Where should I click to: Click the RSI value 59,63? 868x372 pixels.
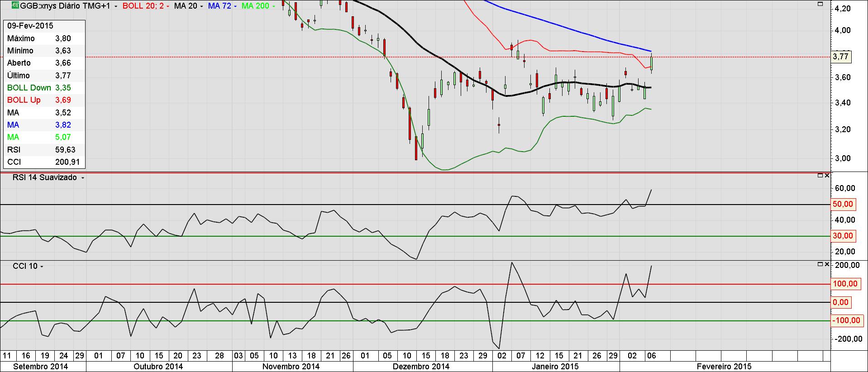(65, 150)
